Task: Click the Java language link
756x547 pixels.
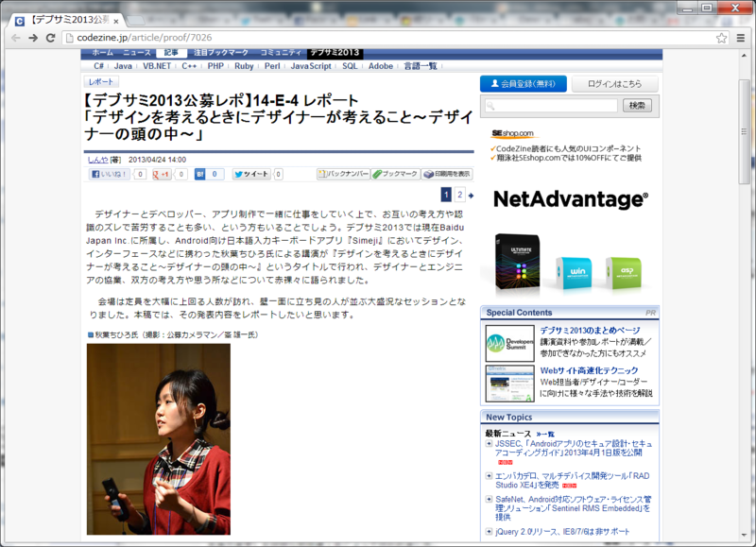Action: click(x=123, y=66)
